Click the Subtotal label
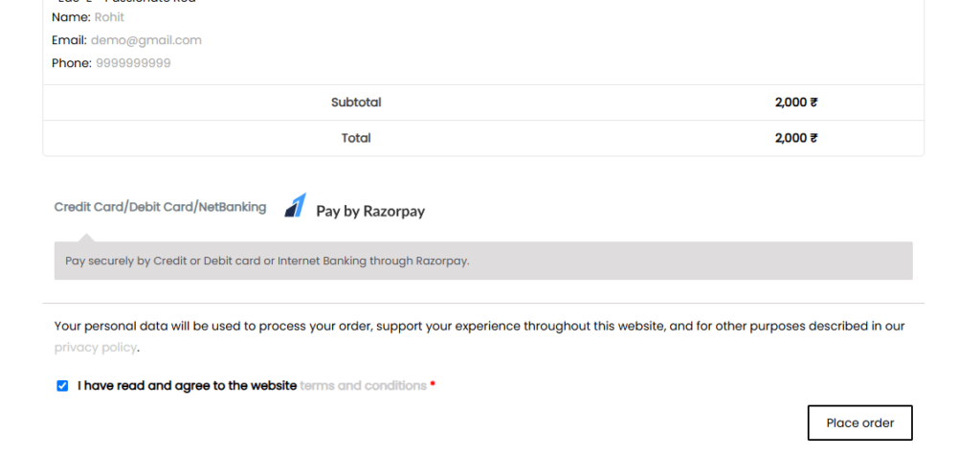 [356, 103]
